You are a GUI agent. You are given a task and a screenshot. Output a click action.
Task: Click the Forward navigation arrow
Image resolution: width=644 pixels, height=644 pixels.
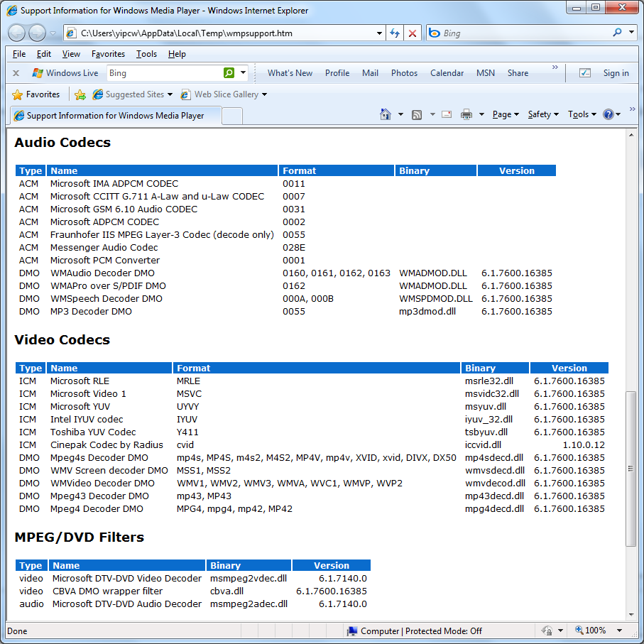[x=38, y=33]
